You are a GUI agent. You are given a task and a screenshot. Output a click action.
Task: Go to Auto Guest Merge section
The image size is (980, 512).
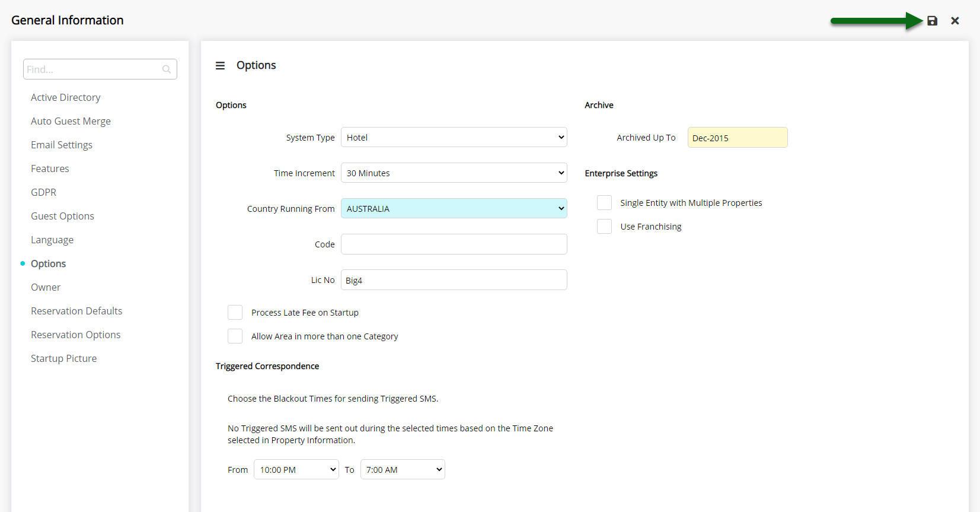point(71,121)
